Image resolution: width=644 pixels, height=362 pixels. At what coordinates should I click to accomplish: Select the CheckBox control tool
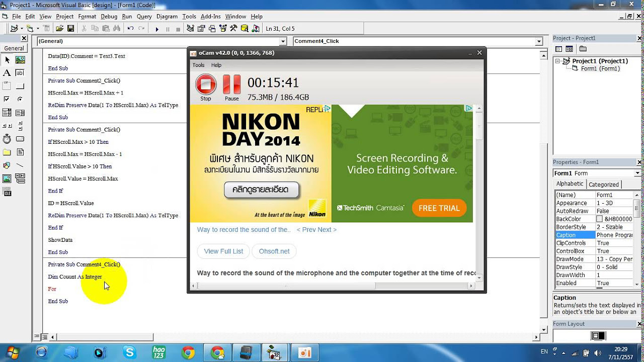7,99
